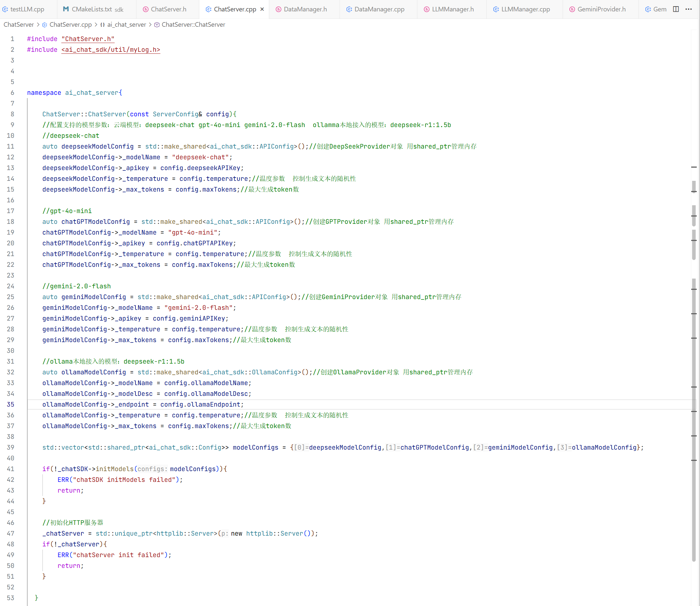Switch to the testLLM.cpp tab
Viewport: 700px width, 606px height.
(27, 9)
